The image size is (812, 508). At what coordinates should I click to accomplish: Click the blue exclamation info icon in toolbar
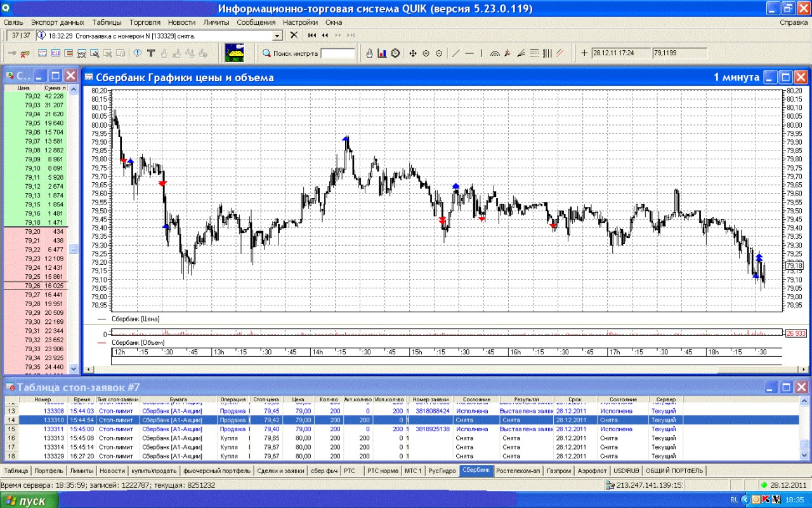click(137, 53)
